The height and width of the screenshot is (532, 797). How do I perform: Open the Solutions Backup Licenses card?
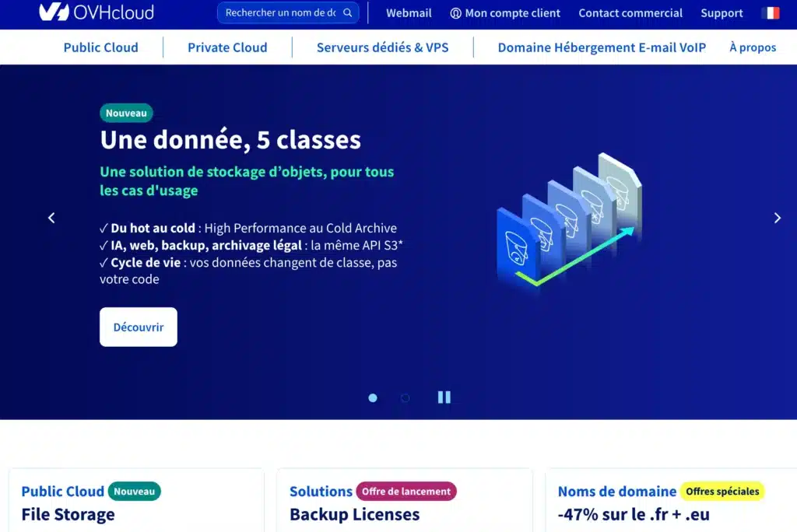405,500
